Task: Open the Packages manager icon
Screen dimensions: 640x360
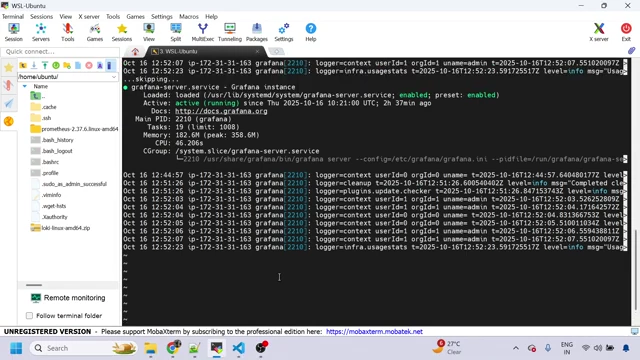Action: click(257, 32)
